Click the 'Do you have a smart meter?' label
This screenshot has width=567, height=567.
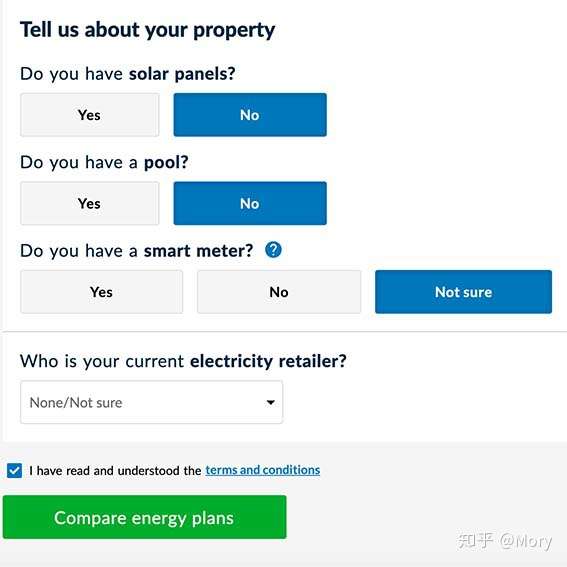[137, 251]
